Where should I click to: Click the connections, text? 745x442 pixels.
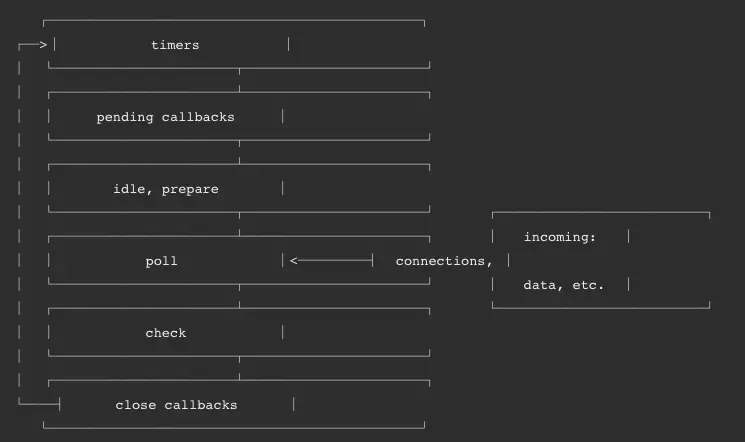(444, 261)
